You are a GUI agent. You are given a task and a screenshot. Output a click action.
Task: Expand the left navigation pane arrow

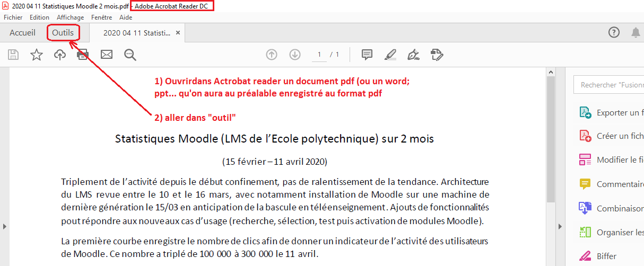(x=5, y=226)
